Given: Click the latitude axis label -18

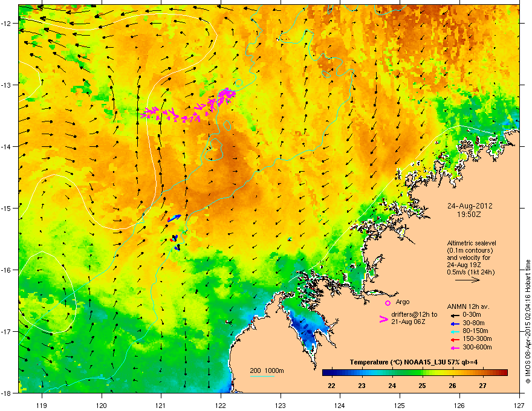Looking at the screenshot, I should (6, 393).
